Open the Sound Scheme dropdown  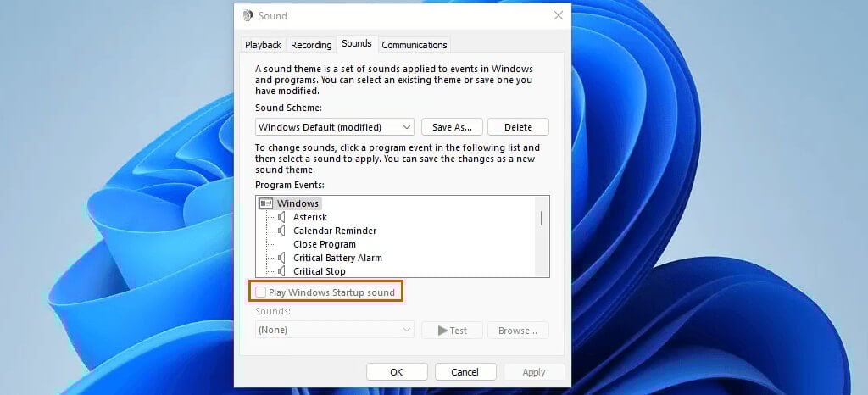334,126
